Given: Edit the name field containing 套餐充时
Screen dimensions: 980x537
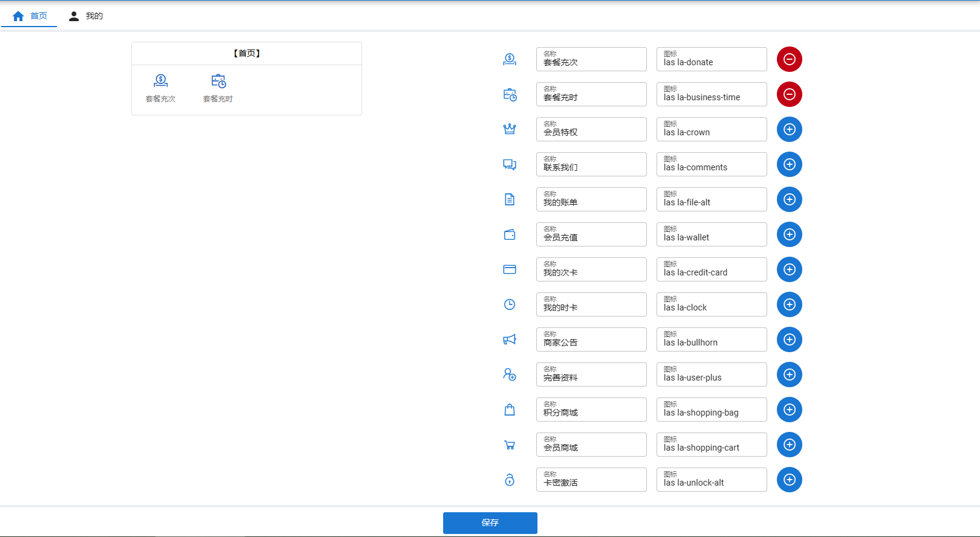Looking at the screenshot, I should 591,94.
